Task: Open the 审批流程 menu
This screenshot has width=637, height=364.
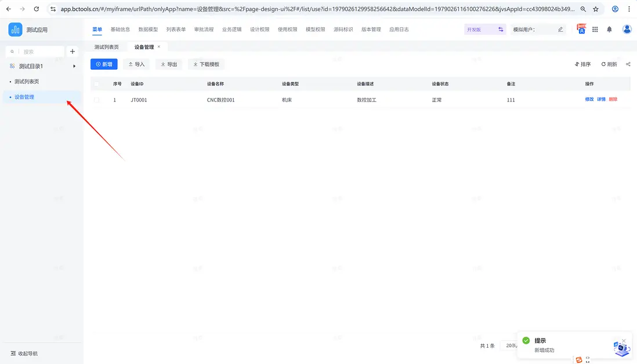Action: 204,30
